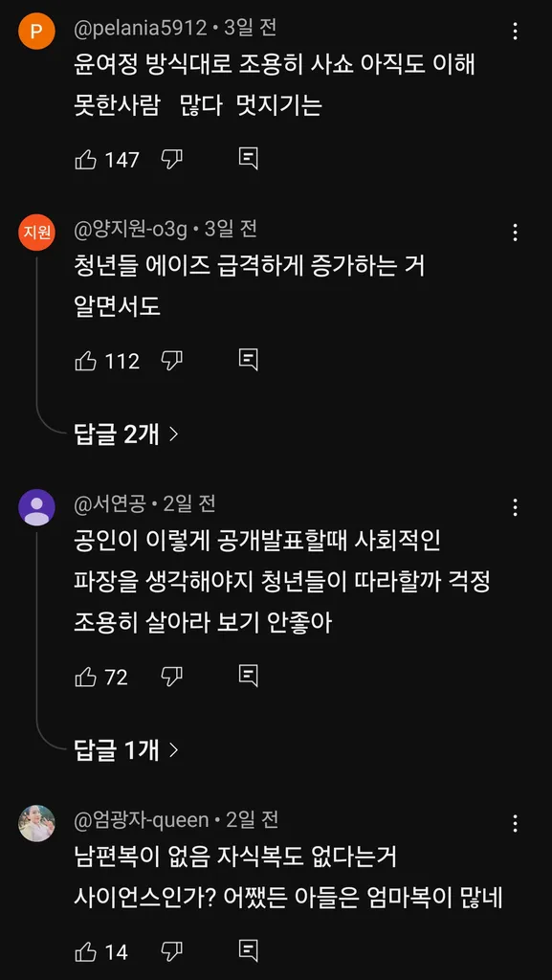Expand the 답글 2개 replies
This screenshot has width=552, height=980.
(127, 434)
